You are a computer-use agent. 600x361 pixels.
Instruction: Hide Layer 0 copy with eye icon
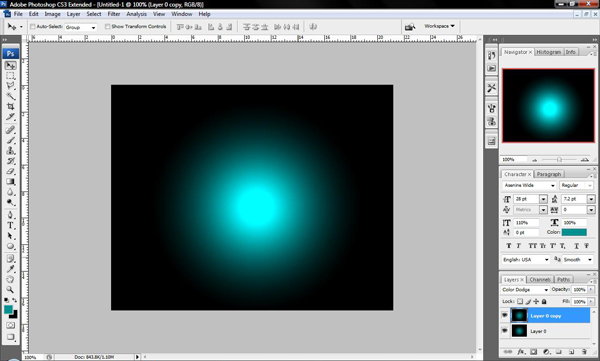pos(505,315)
